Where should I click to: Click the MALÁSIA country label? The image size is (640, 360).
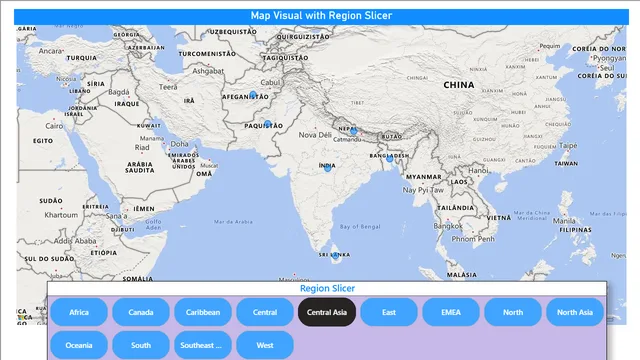coord(462,275)
